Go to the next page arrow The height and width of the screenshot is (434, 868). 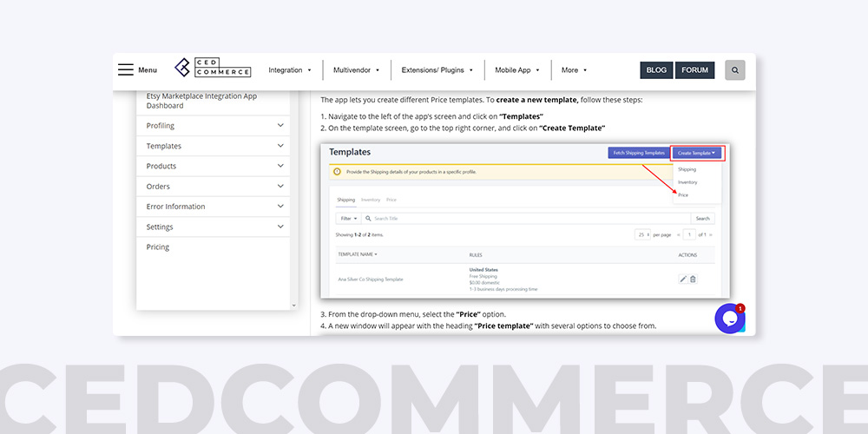pyautogui.click(x=711, y=234)
